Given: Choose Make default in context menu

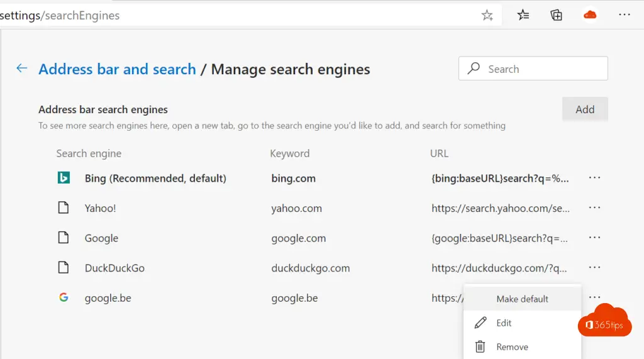Looking at the screenshot, I should [522, 299].
